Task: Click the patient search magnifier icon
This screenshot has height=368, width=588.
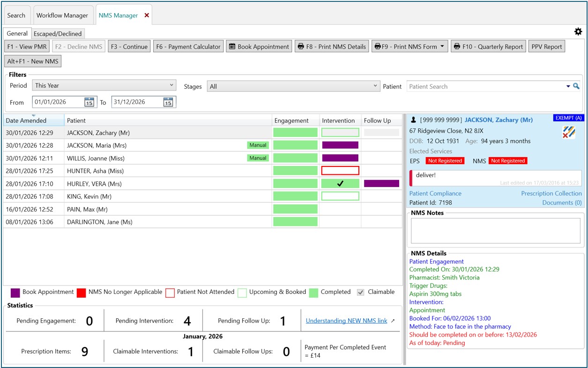Action: 576,86
